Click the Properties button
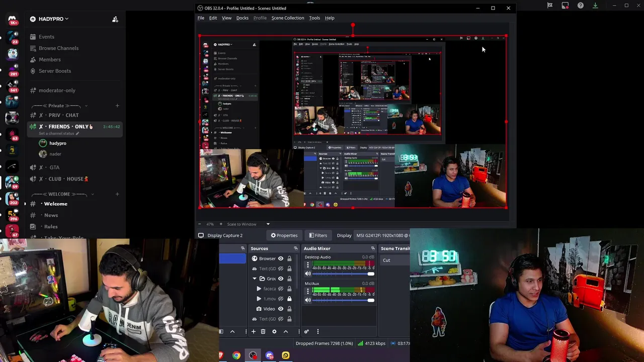The height and width of the screenshot is (362, 644). [284, 235]
